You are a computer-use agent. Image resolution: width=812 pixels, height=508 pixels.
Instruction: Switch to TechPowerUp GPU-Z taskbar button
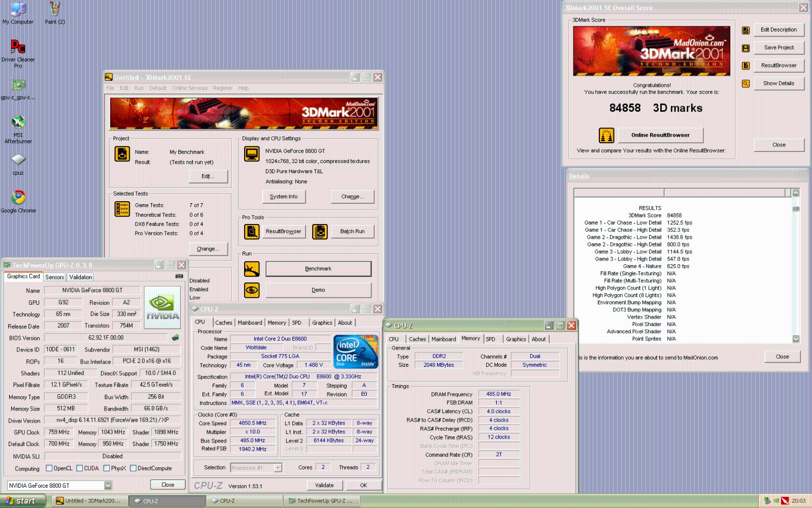(321, 501)
